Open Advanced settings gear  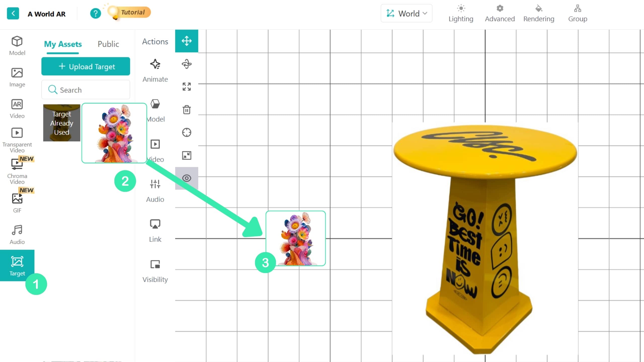[500, 13]
